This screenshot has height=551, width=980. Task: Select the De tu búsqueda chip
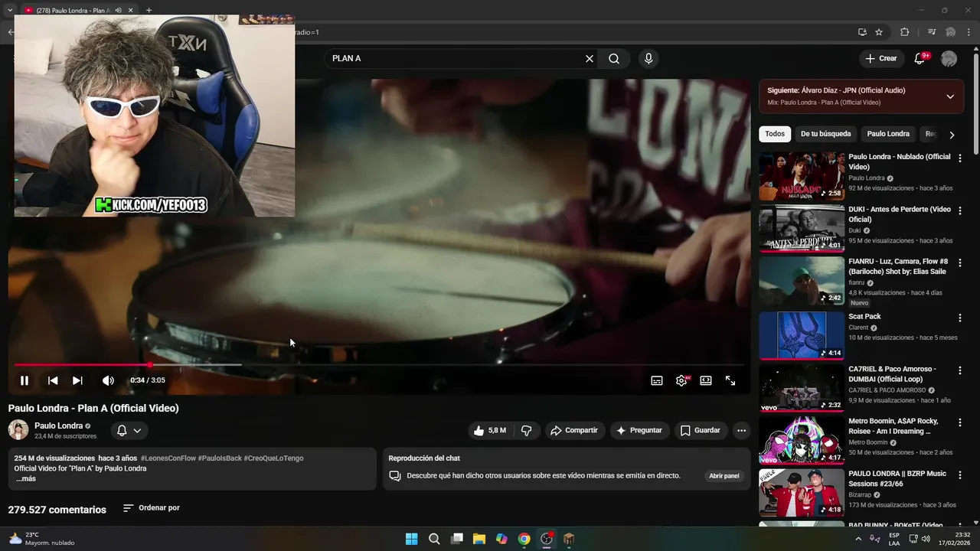(825, 134)
